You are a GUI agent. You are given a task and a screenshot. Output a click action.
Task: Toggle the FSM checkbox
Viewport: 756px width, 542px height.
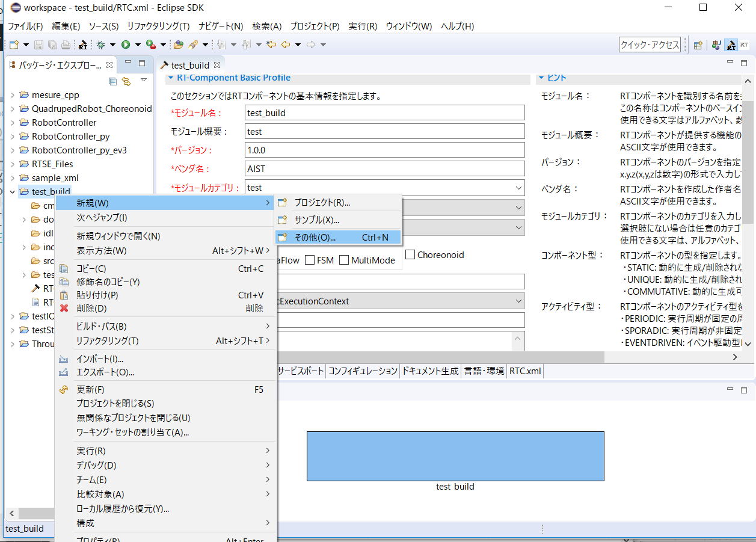[x=310, y=260]
